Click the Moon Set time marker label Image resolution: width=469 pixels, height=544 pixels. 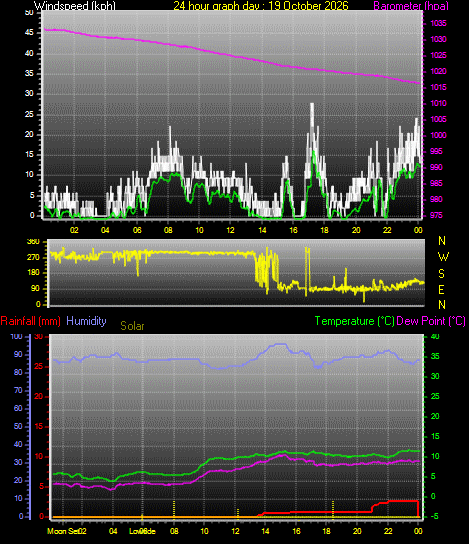[x=62, y=531]
